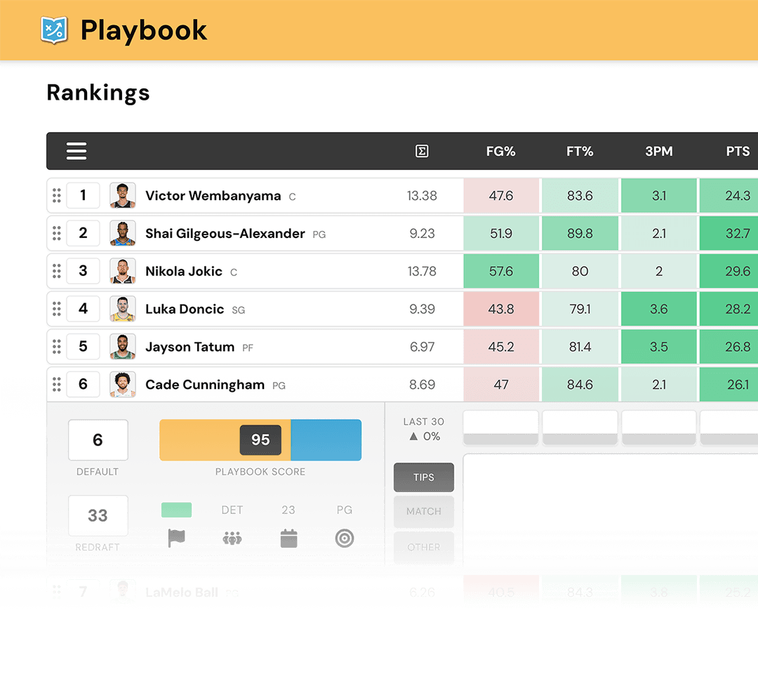Click rank box 2 for Gilgeous-Alexander
Screen dimensions: 758x700
coord(83,233)
